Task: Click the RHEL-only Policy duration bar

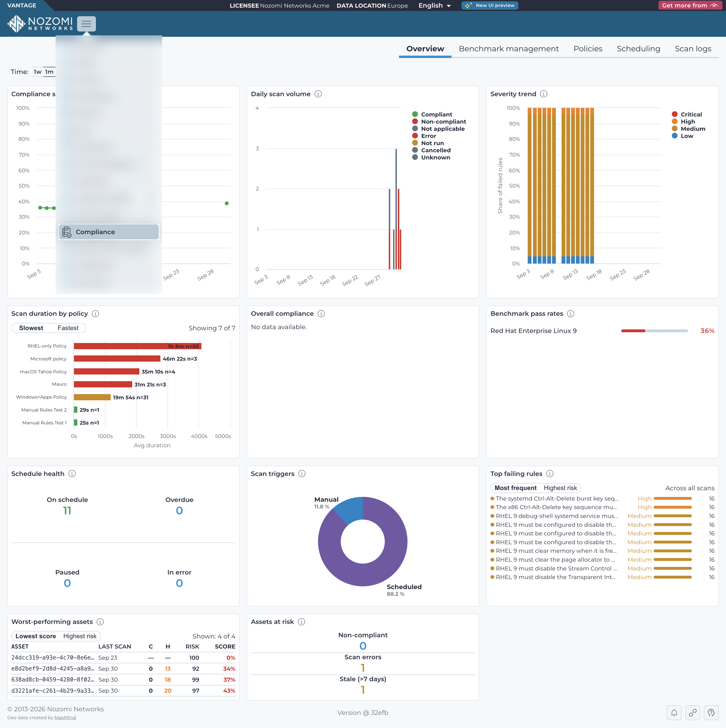Action: pyautogui.click(x=137, y=346)
